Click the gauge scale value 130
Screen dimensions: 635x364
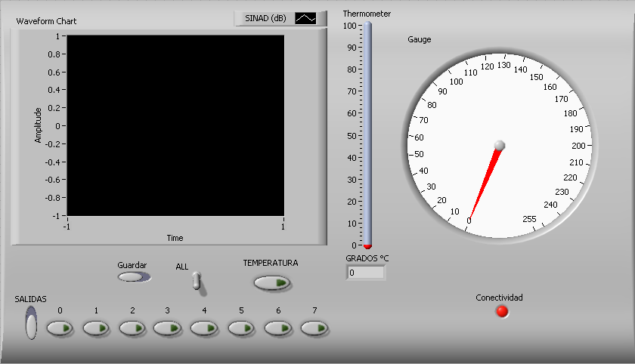pos(503,65)
